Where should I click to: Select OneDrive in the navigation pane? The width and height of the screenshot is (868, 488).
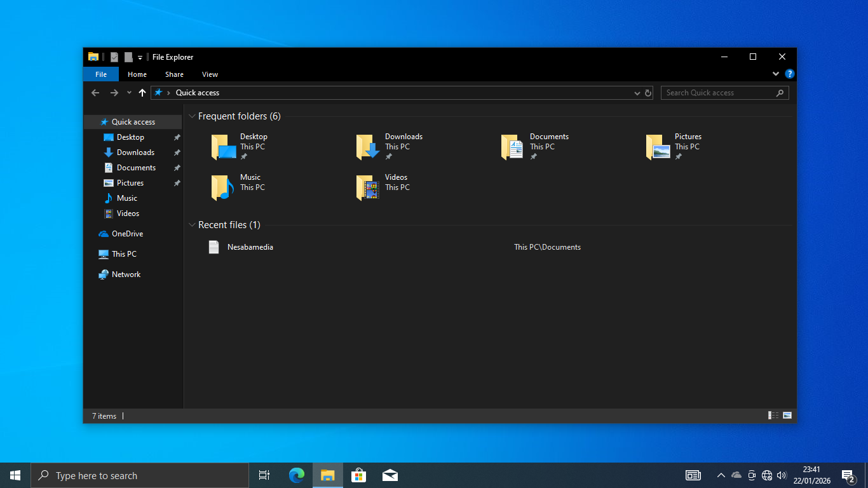pos(127,234)
